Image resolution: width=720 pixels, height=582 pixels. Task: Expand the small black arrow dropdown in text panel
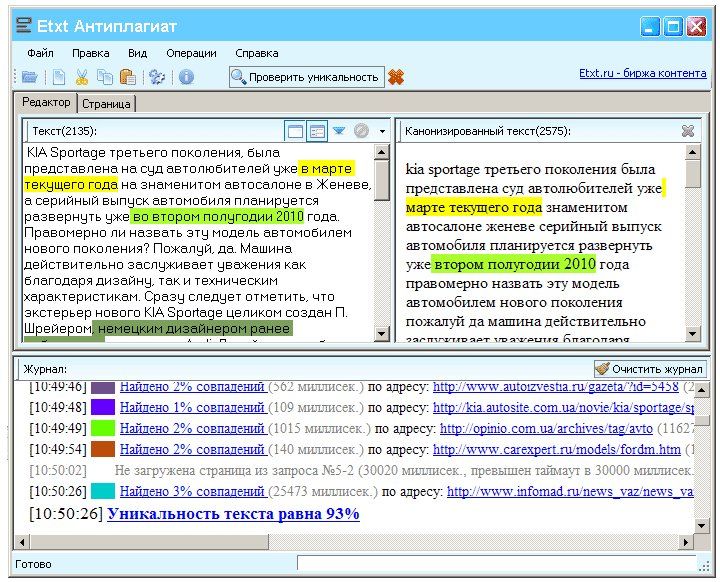click(382, 131)
